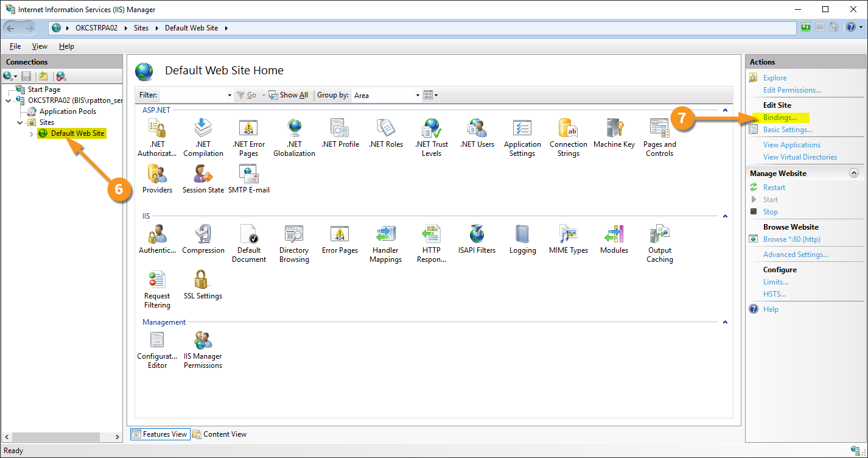Open the Help menu
This screenshot has width=868, height=458.
[x=66, y=46]
